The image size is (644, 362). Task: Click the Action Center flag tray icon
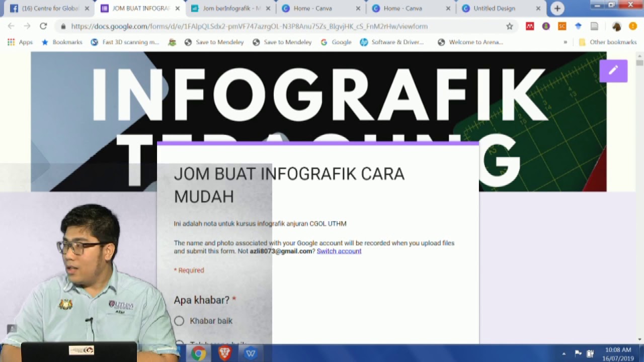coord(578,353)
